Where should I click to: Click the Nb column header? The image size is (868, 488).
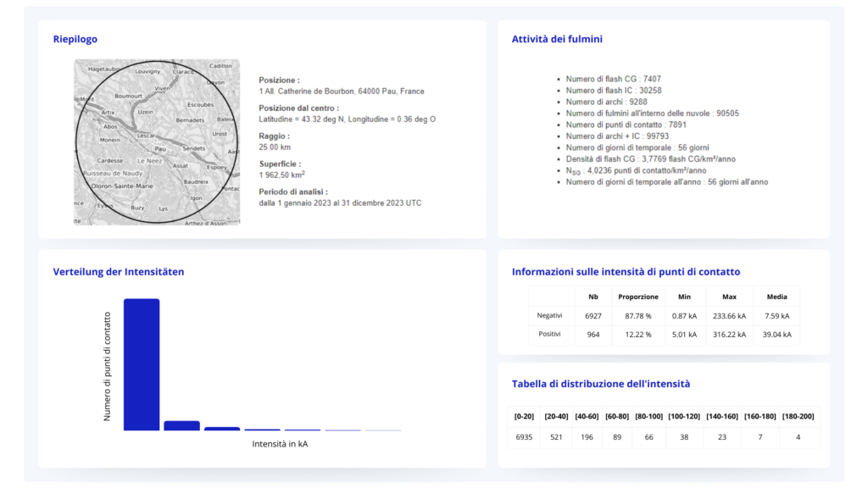(593, 297)
